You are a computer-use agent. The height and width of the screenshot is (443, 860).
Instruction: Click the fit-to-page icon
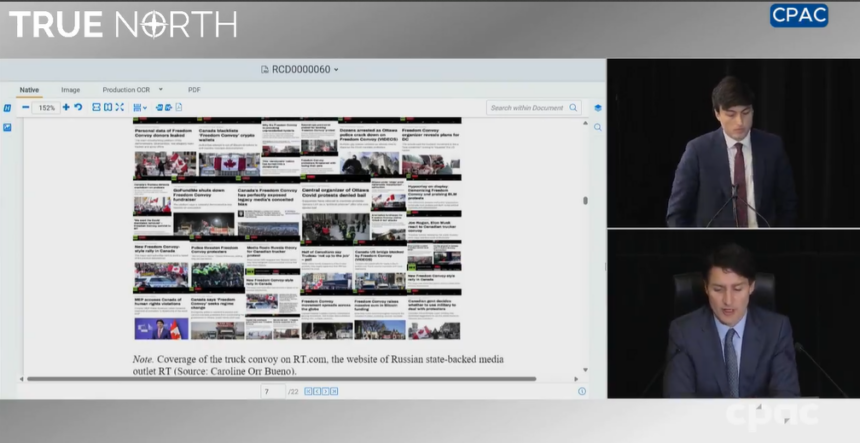[108, 107]
